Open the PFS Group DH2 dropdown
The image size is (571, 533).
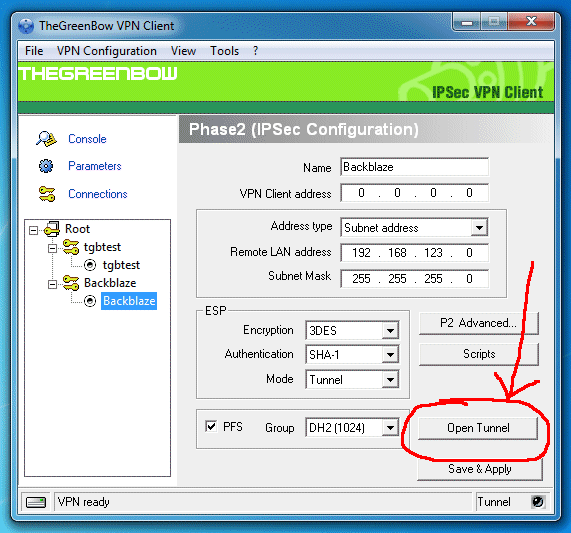[390, 427]
